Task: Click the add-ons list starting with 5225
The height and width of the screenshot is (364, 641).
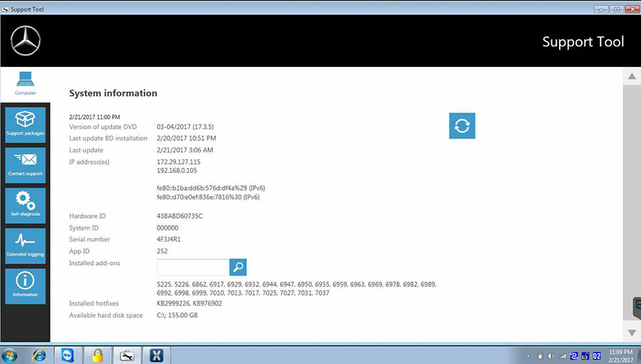Action: pos(296,288)
